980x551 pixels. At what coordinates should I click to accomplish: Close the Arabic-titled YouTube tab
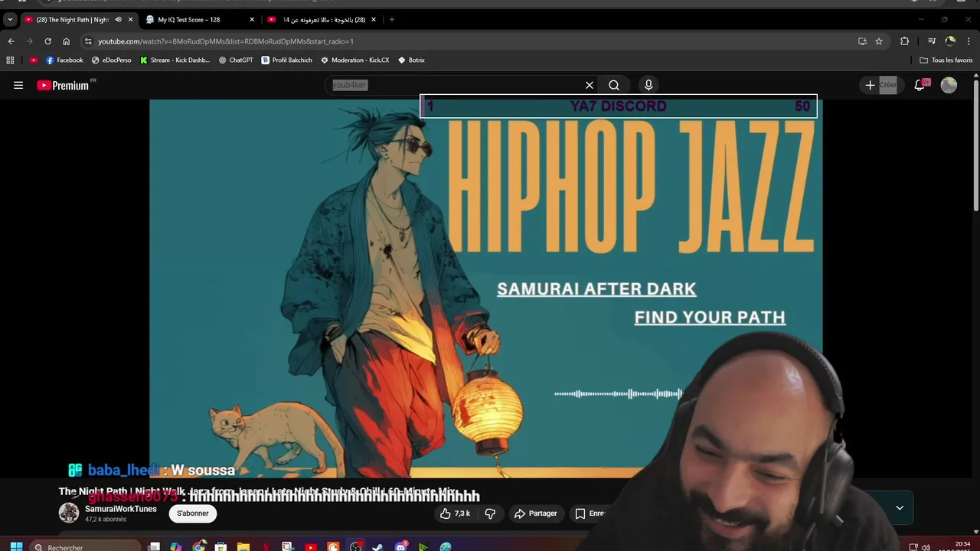[374, 19]
